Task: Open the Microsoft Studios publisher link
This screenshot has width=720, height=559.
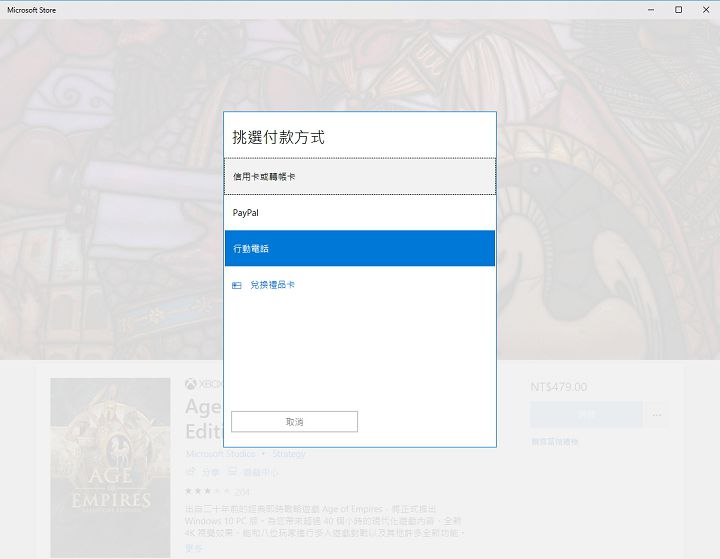Action: tap(221, 454)
